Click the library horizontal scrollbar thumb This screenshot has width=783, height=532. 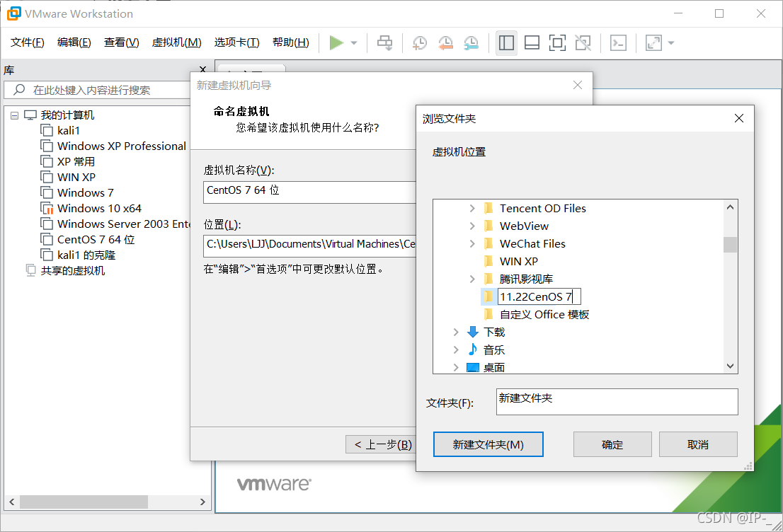point(84,502)
